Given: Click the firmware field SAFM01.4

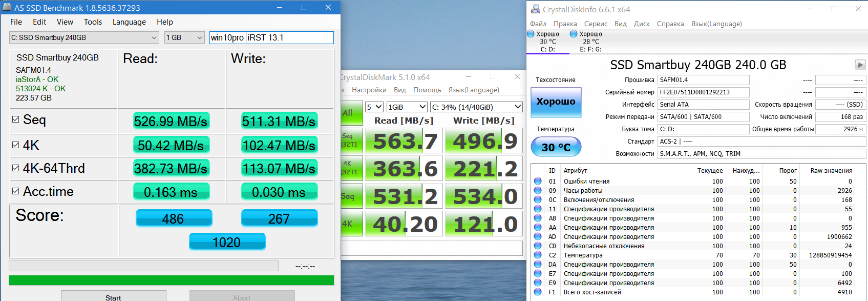Looking at the screenshot, I should click(x=703, y=80).
